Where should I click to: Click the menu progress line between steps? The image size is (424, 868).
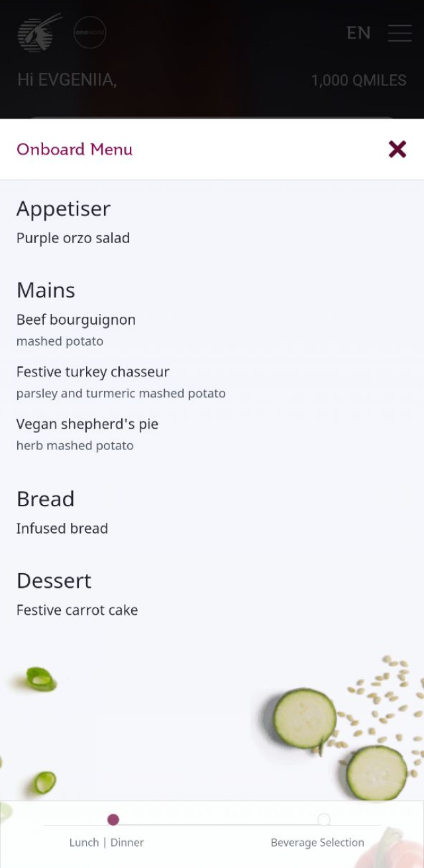coord(219,824)
